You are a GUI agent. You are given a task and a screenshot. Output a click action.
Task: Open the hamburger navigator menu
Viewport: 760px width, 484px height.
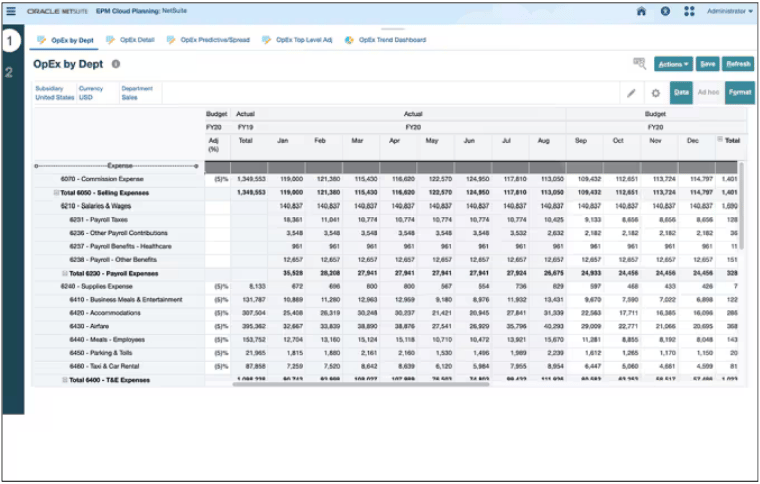[11, 11]
